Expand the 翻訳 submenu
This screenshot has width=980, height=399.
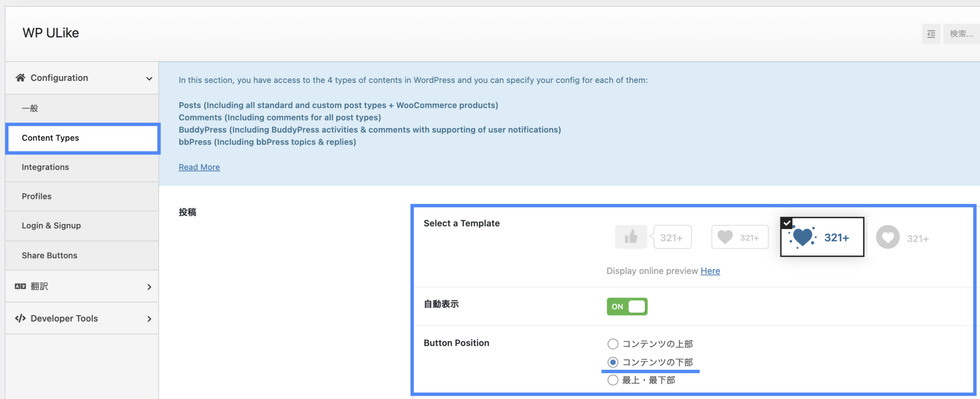pos(149,286)
